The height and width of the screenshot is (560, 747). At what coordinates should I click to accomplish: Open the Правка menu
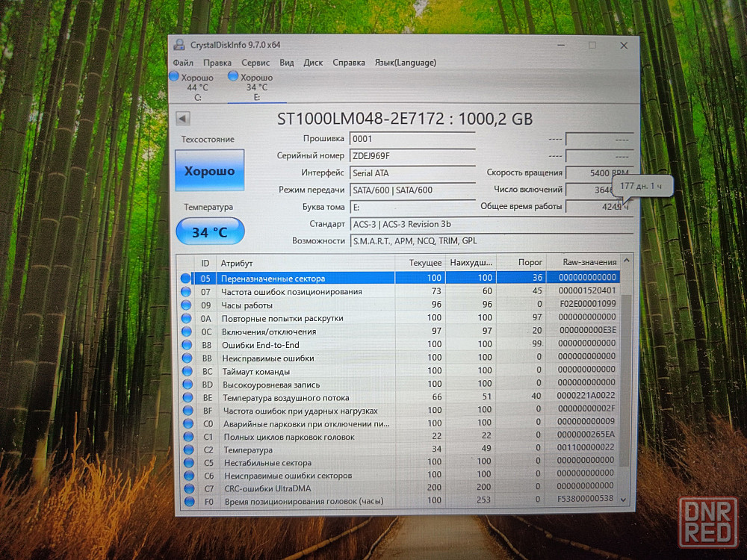point(217,63)
